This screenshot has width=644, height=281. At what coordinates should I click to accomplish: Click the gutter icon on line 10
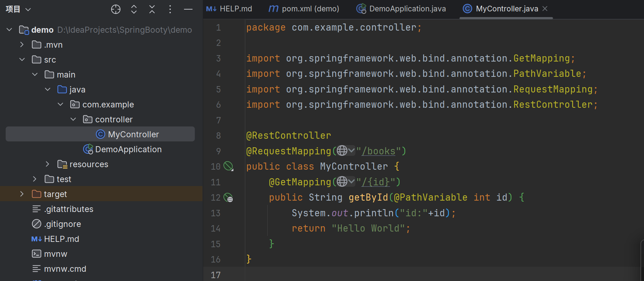pos(228,166)
